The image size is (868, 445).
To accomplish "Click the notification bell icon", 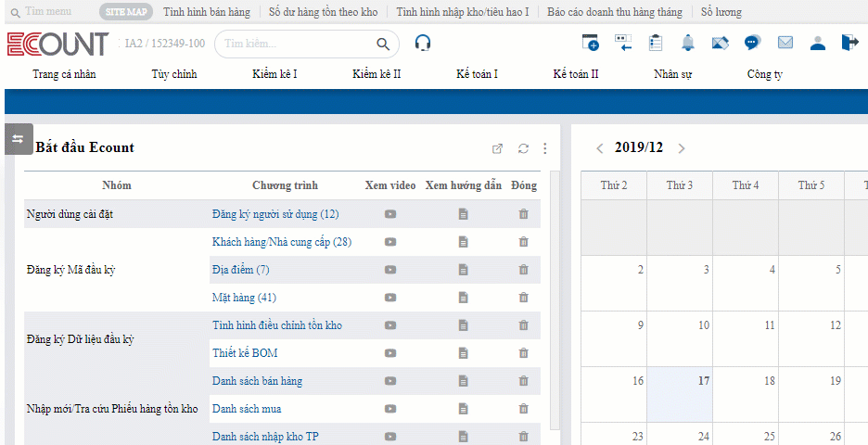I will 688,43.
